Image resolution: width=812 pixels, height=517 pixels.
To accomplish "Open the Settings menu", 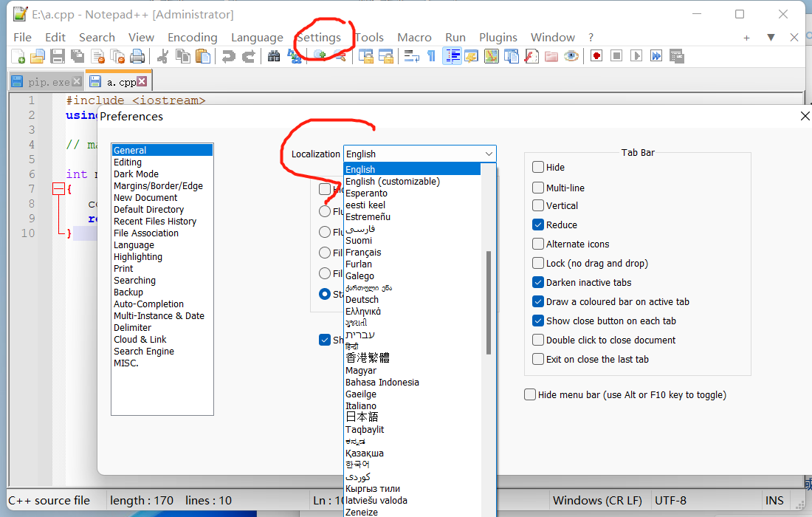I will coord(319,37).
